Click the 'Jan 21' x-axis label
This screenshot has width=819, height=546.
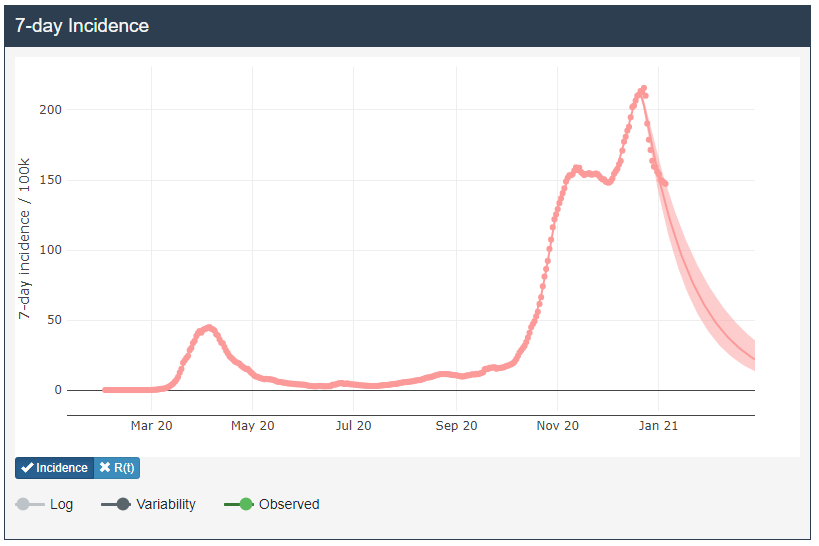659,426
